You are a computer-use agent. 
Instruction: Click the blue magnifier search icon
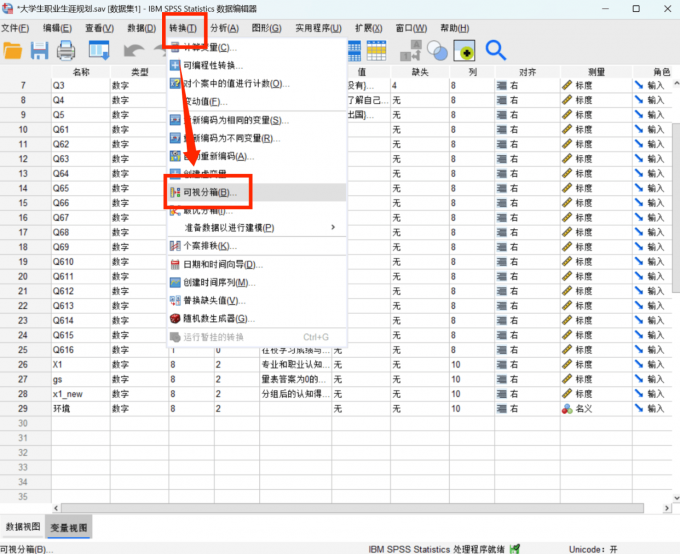click(496, 50)
